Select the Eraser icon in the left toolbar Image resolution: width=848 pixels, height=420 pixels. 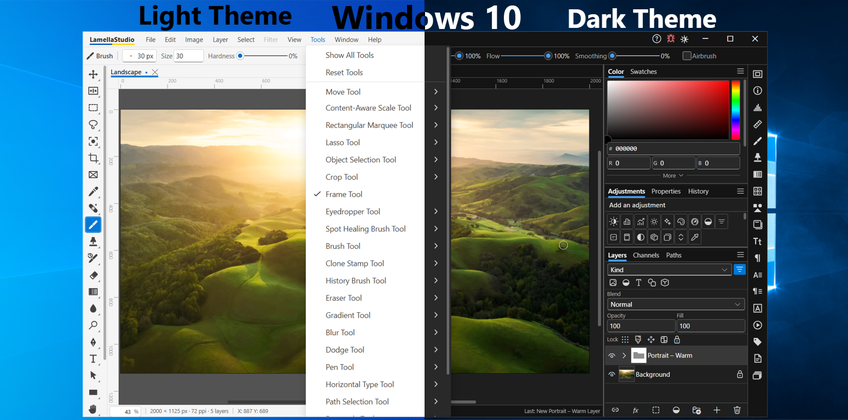tap(93, 275)
